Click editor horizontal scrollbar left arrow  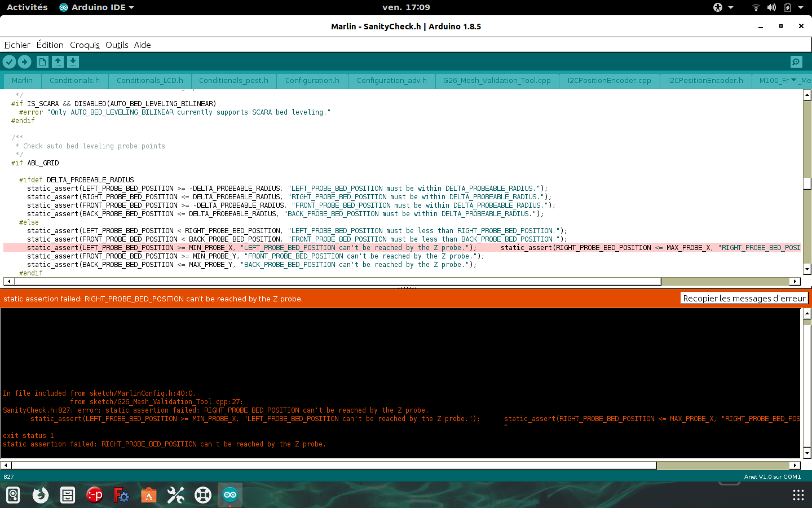click(8, 281)
